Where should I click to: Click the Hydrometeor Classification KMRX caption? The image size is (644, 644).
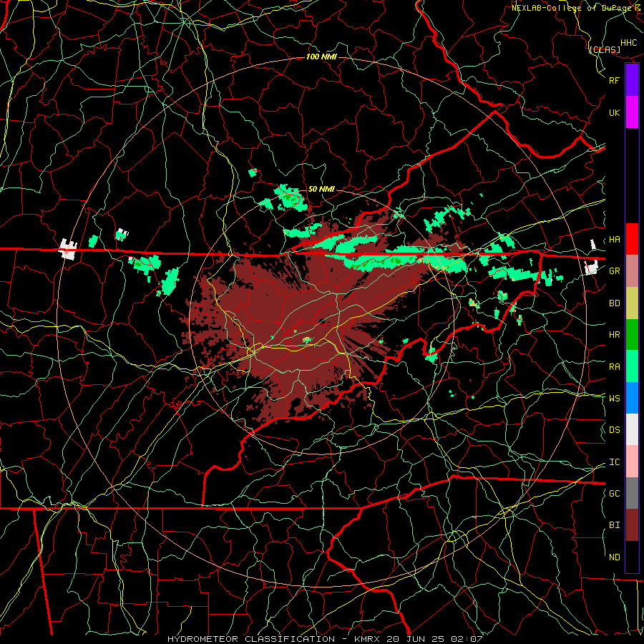point(325,639)
